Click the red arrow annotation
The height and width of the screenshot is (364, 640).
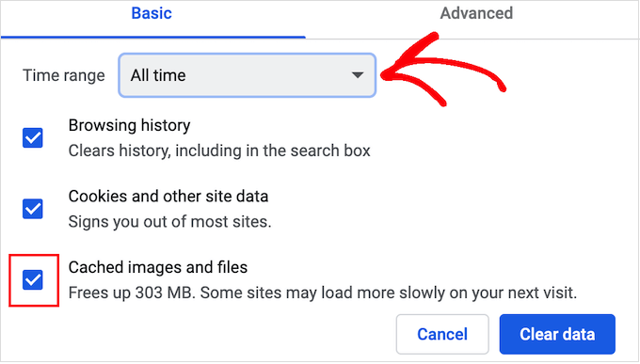tap(443, 70)
